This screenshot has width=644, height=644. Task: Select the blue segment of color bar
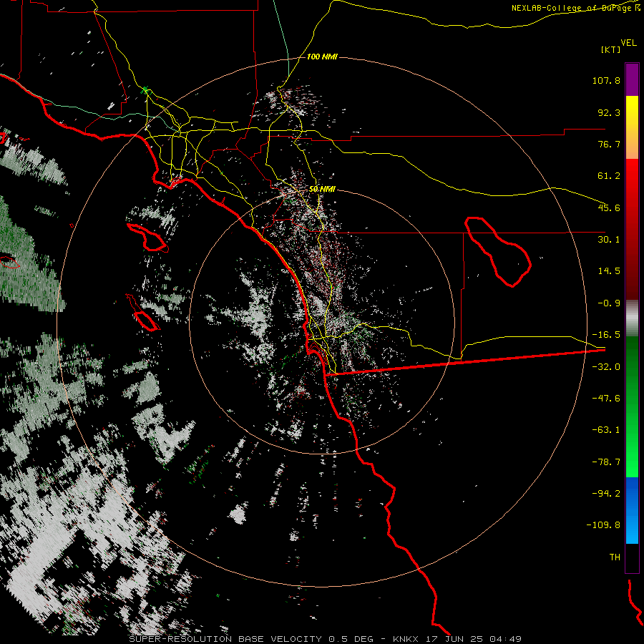click(632, 510)
